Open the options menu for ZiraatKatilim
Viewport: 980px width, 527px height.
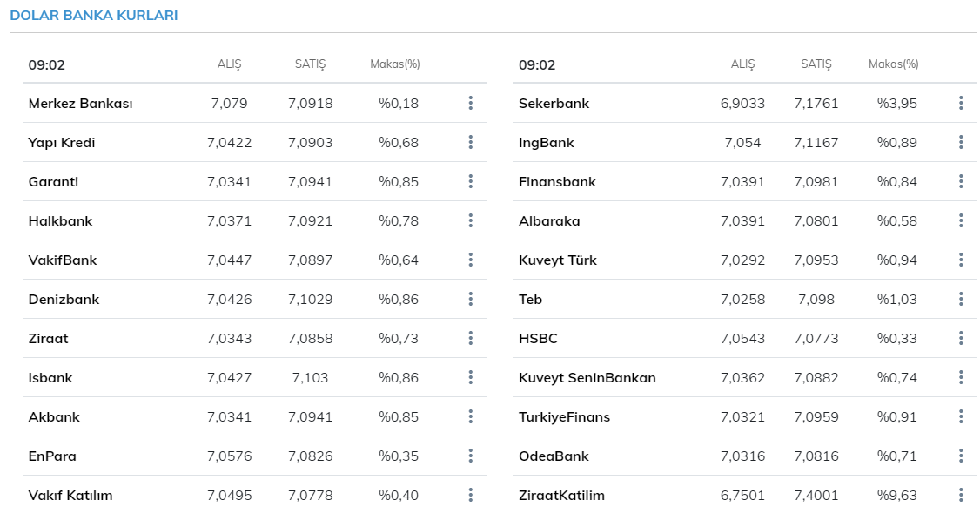(961, 496)
